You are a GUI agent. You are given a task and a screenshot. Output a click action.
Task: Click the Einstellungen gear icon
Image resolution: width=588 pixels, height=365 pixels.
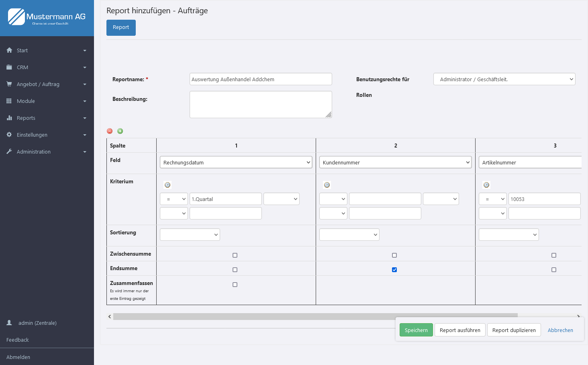(x=9, y=135)
